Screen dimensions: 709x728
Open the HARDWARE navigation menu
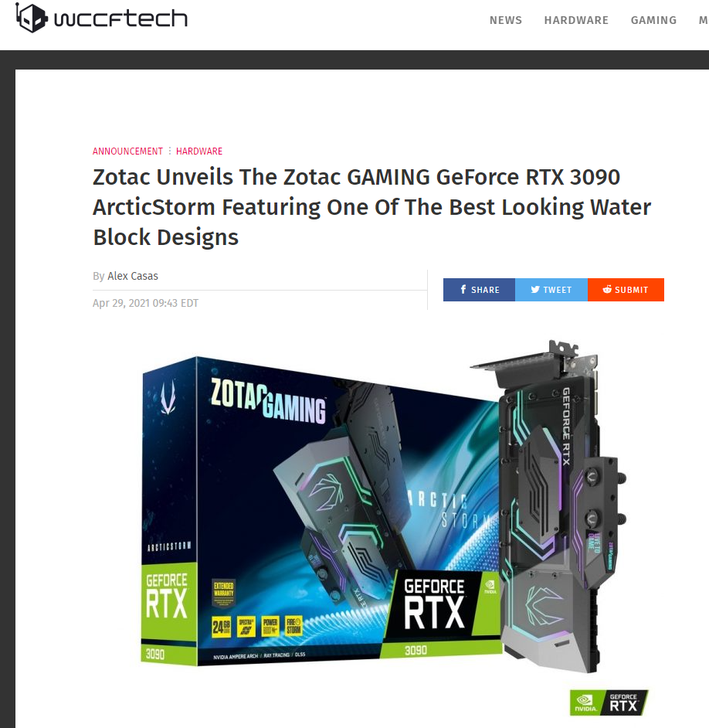pyautogui.click(x=576, y=20)
